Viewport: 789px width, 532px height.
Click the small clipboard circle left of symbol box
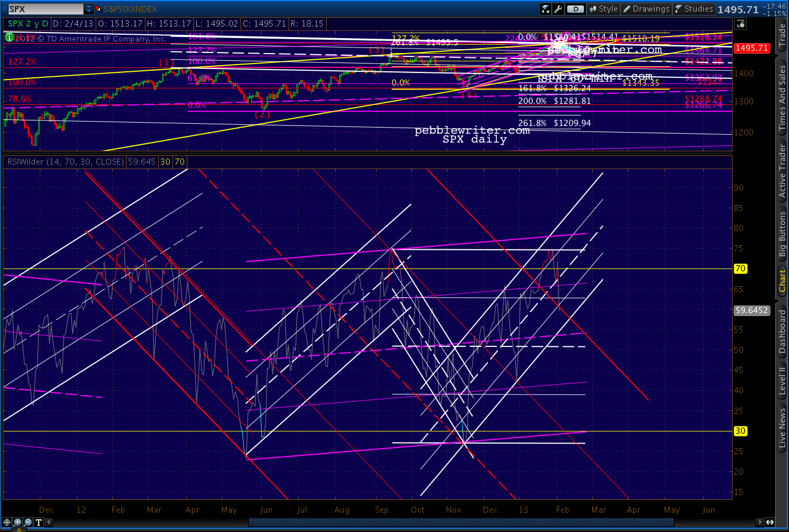pyautogui.click(x=4, y=9)
